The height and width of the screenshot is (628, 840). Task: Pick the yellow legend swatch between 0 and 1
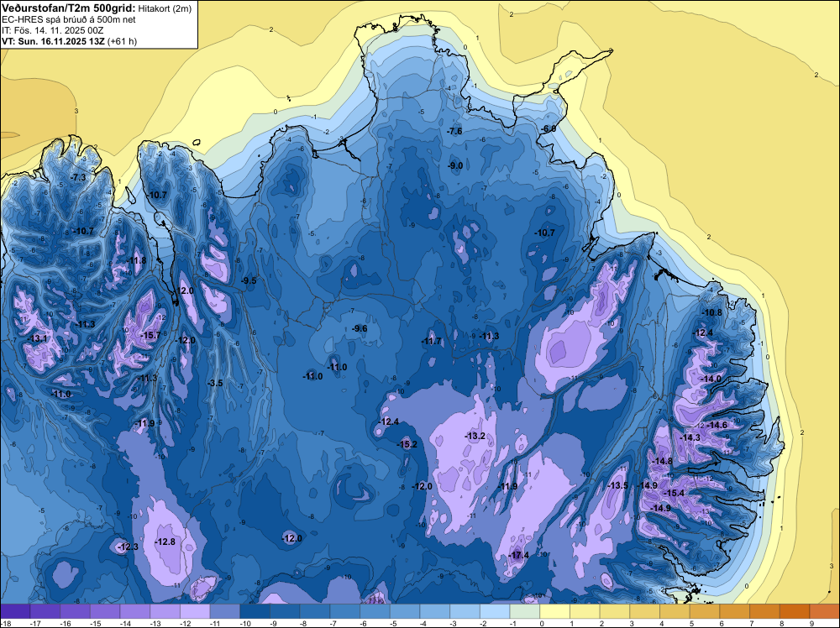point(555,611)
